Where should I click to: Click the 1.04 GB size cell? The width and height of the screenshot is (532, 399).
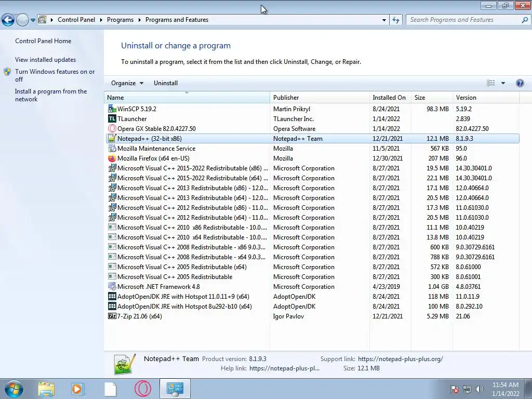point(438,287)
